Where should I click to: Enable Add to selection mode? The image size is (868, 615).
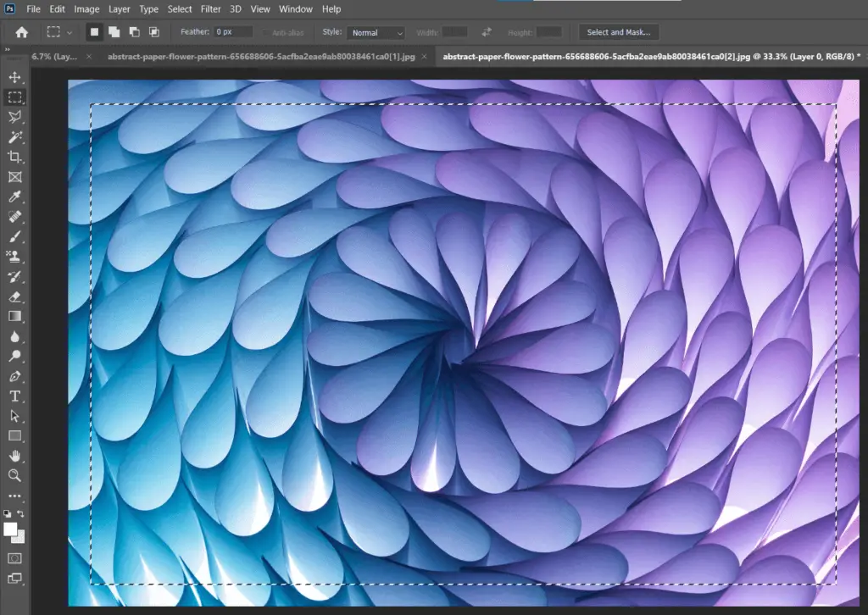click(114, 32)
